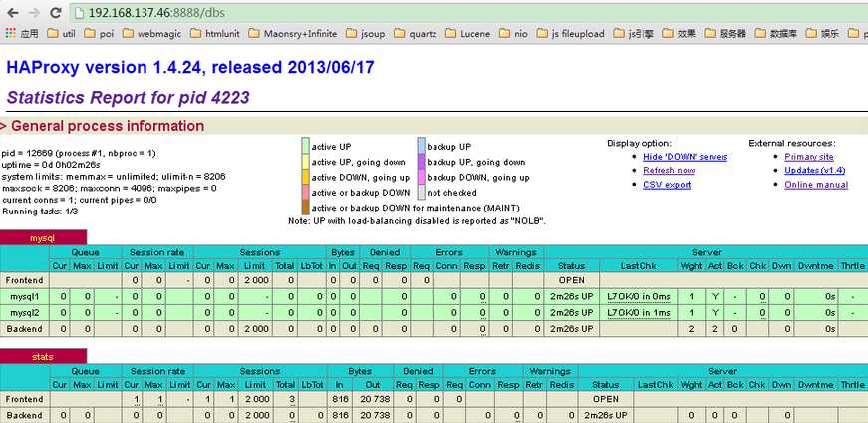Click the OPEN status in stats Frontend row
This screenshot has height=423, width=868.
pyautogui.click(x=606, y=399)
